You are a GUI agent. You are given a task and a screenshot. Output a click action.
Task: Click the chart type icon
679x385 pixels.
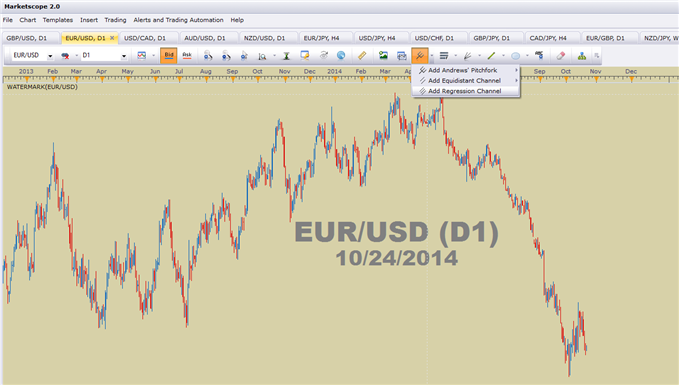142,55
